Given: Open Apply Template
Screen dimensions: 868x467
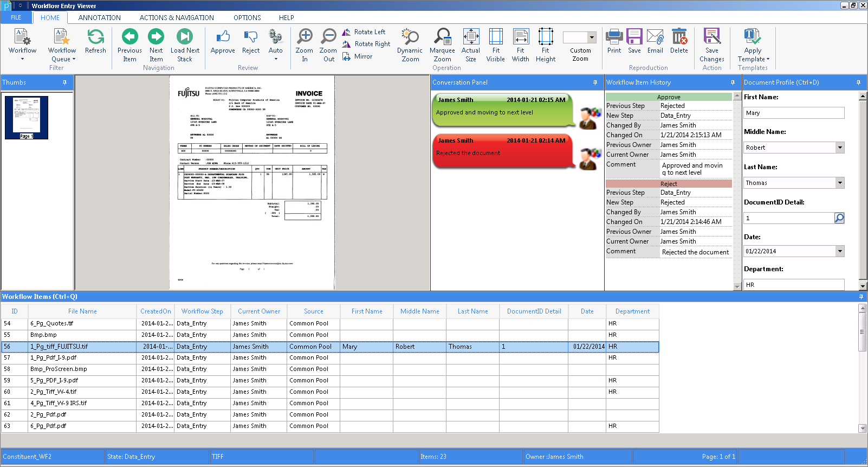Looking at the screenshot, I should (753, 44).
